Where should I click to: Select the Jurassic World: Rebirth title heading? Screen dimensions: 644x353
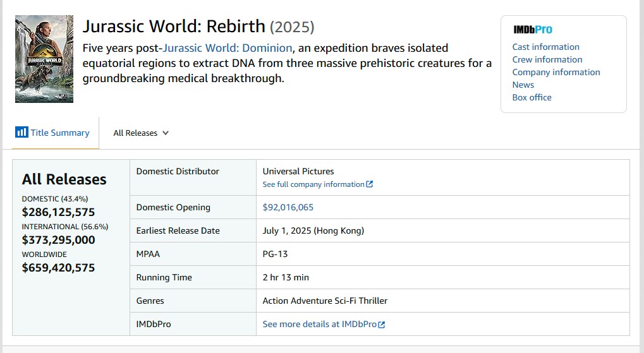pos(174,27)
